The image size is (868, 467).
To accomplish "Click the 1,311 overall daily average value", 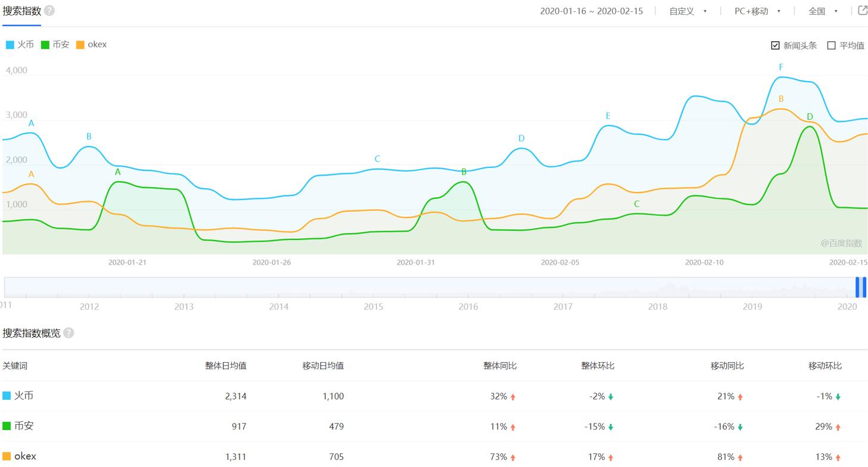I will 236,457.
